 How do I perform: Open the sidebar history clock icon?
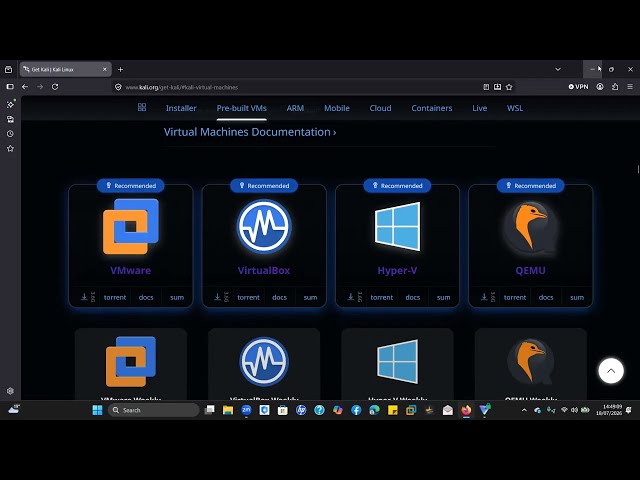coord(10,134)
